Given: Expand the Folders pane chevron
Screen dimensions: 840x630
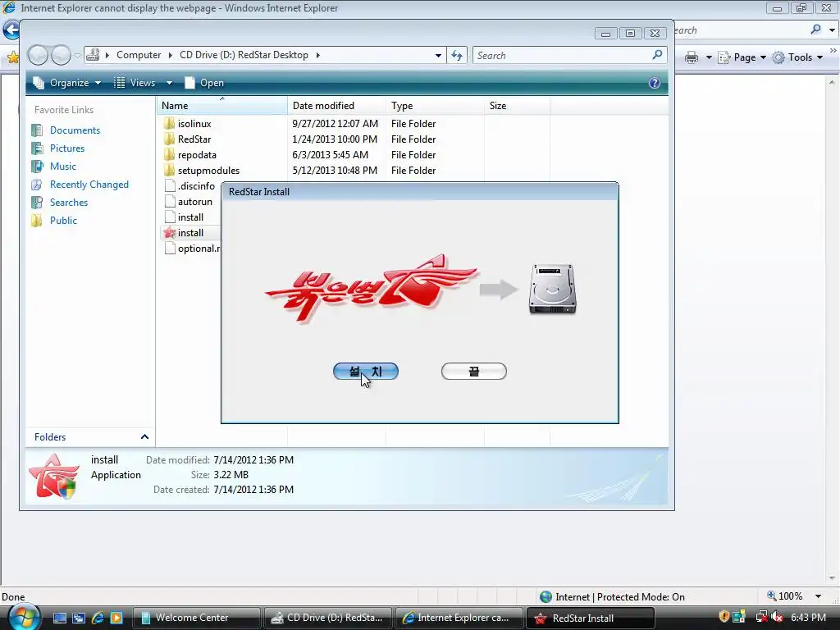Looking at the screenshot, I should [144, 437].
